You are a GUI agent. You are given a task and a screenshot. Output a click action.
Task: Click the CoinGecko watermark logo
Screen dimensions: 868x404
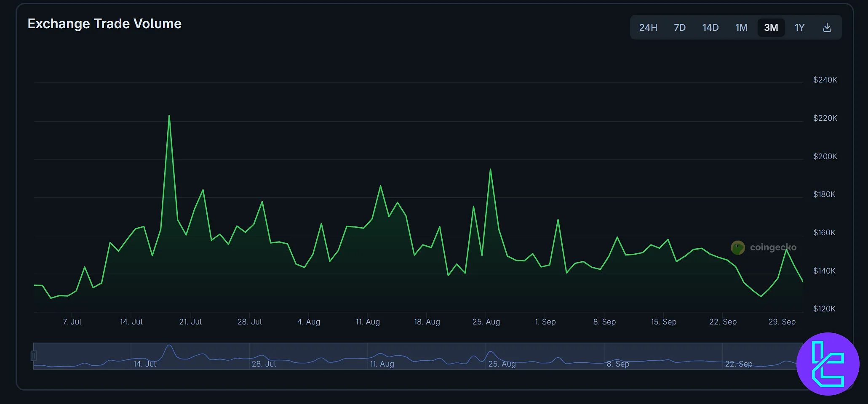point(763,247)
